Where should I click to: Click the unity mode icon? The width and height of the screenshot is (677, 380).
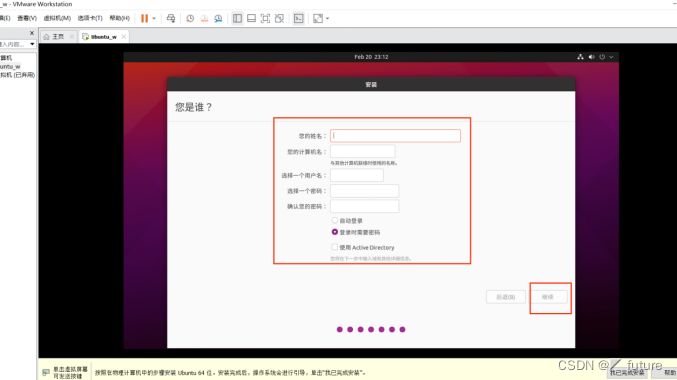tap(280, 18)
